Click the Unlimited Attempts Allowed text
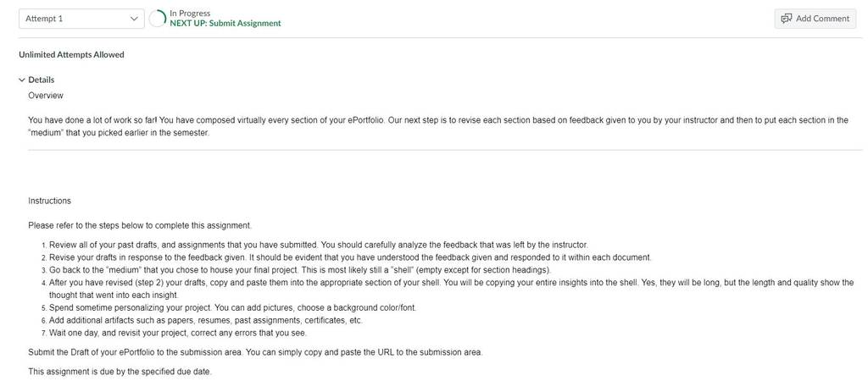868x381 pixels. tap(71, 55)
